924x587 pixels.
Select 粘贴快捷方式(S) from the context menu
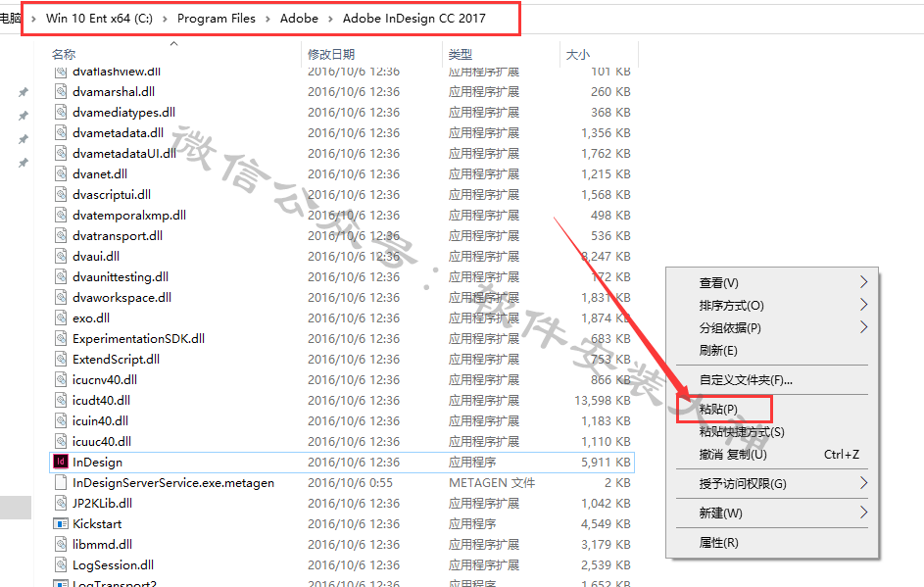(x=742, y=432)
